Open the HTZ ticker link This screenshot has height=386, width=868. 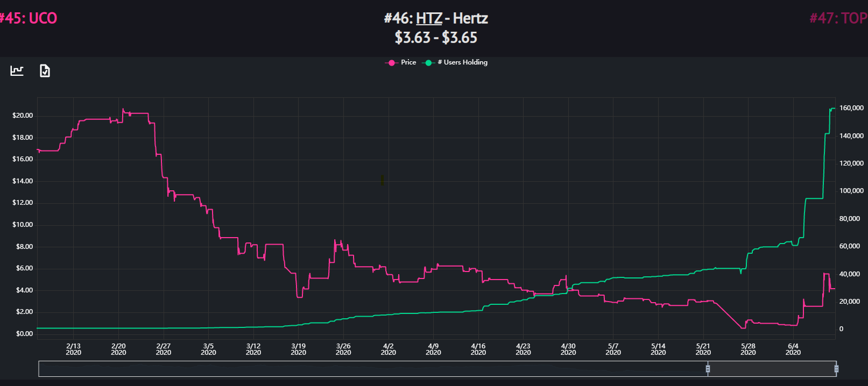click(429, 18)
